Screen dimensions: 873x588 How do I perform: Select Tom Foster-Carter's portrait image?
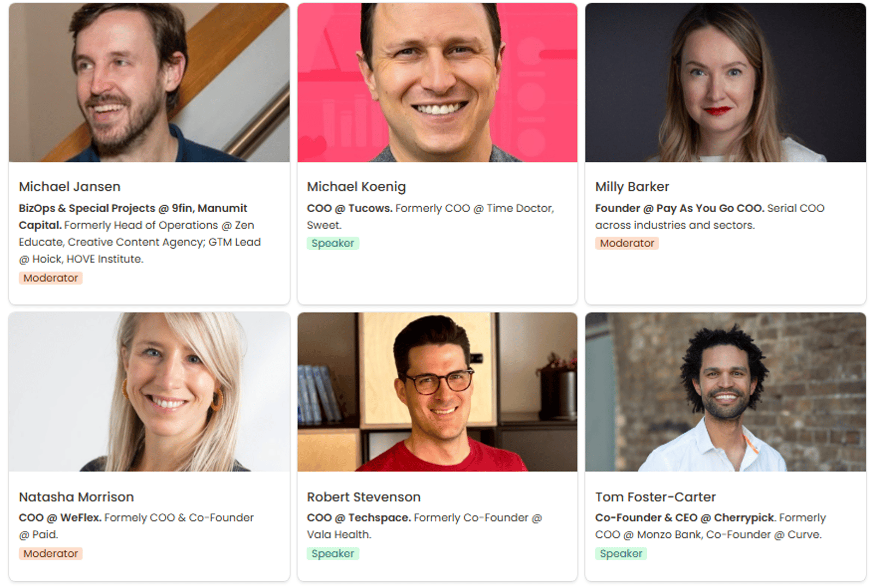click(725, 392)
